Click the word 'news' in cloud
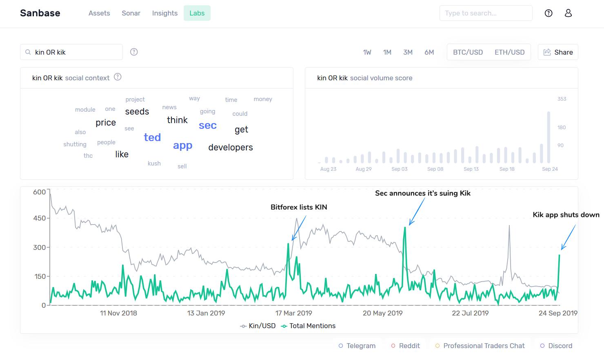 pos(169,107)
